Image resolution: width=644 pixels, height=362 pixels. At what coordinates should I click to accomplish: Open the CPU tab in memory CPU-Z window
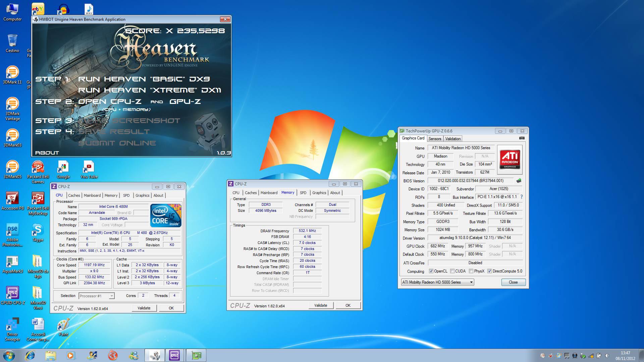pyautogui.click(x=236, y=193)
